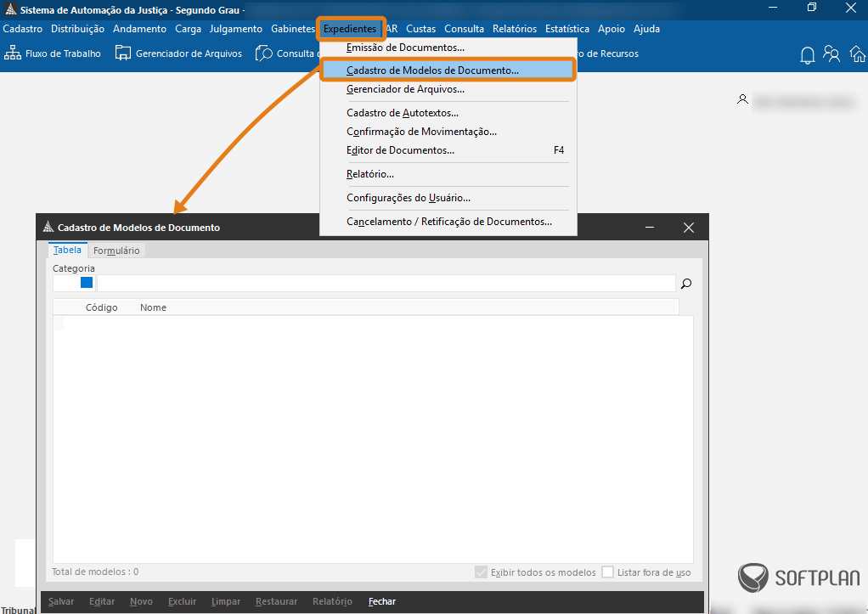Choose Emissão de Documentos menu entry

tap(448, 48)
